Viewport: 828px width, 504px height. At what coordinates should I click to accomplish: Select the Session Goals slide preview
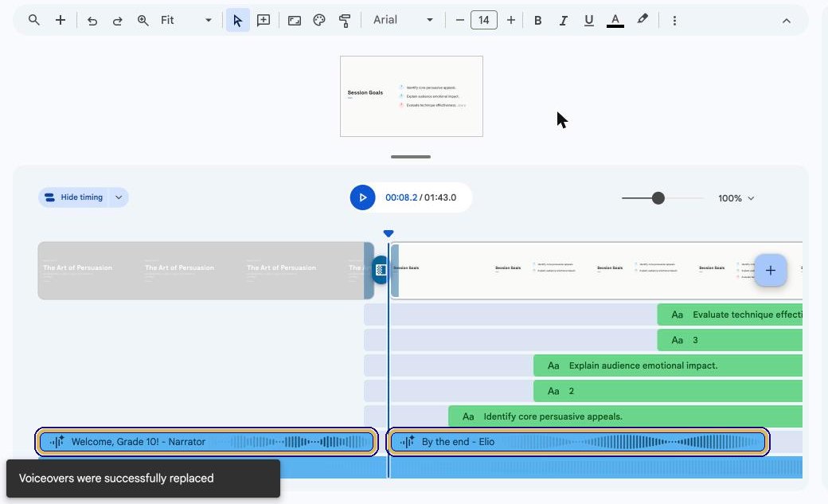(x=412, y=96)
